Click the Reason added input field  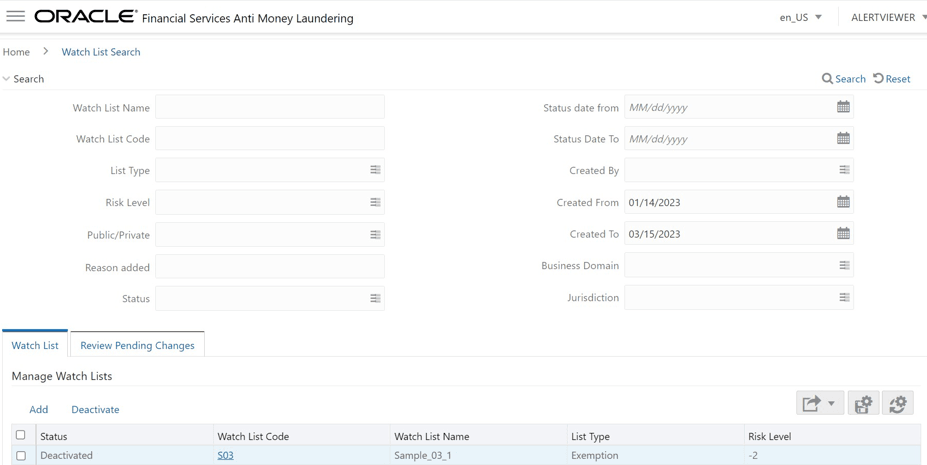[x=270, y=266]
